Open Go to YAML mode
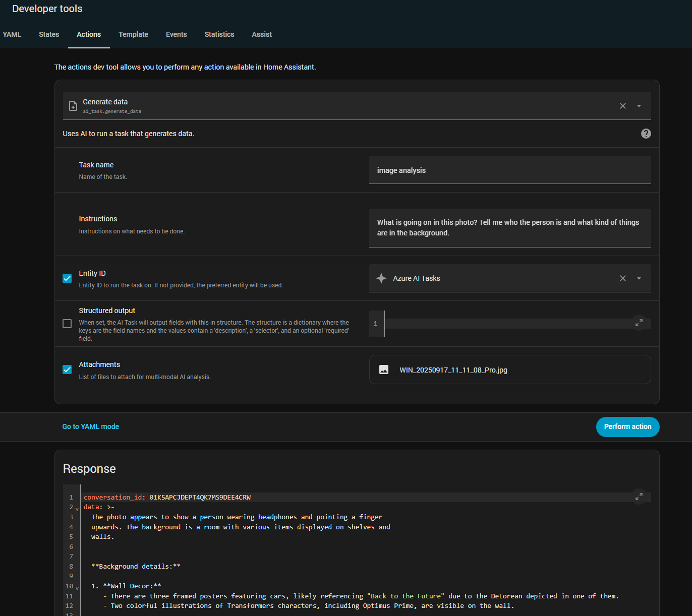Viewport: 692px width, 616px height. [x=90, y=426]
